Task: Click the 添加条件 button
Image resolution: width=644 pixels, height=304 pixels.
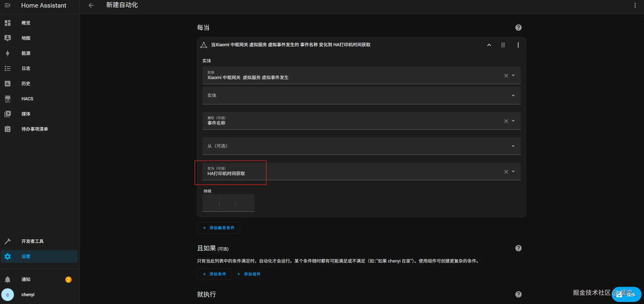Action: 214,274
